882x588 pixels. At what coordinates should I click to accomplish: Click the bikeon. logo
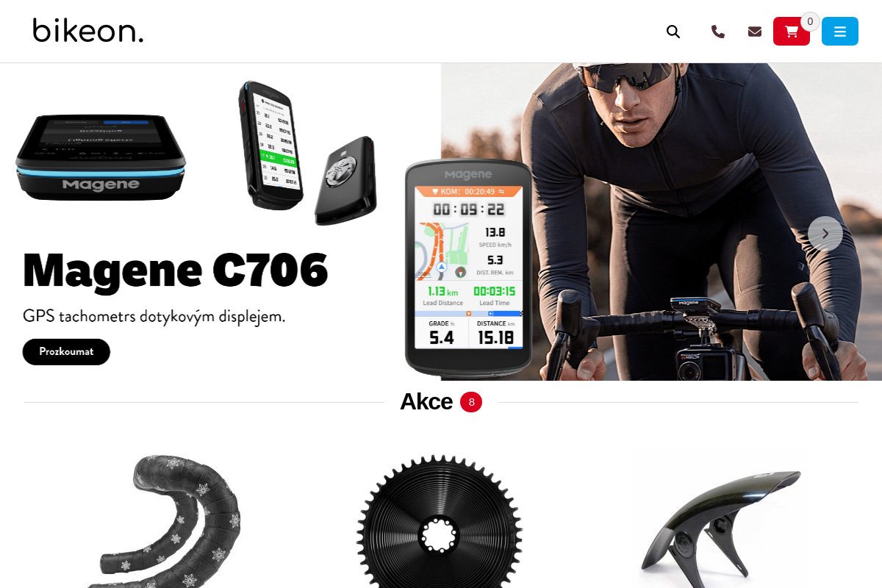click(x=88, y=30)
